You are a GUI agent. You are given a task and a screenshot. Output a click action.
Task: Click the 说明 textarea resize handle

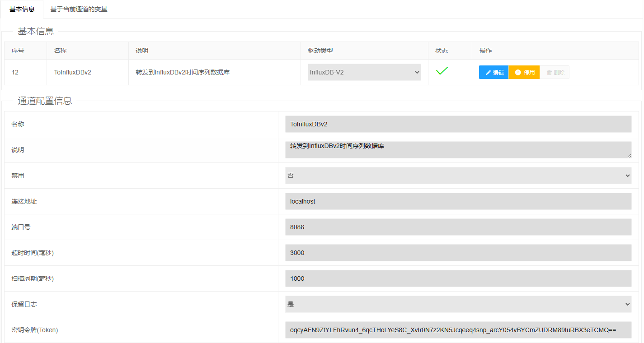[629, 155]
